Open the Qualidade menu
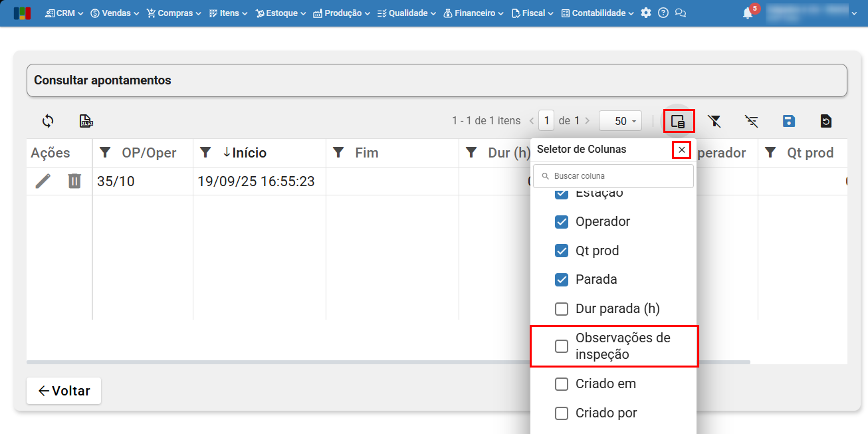868x434 pixels. click(406, 13)
